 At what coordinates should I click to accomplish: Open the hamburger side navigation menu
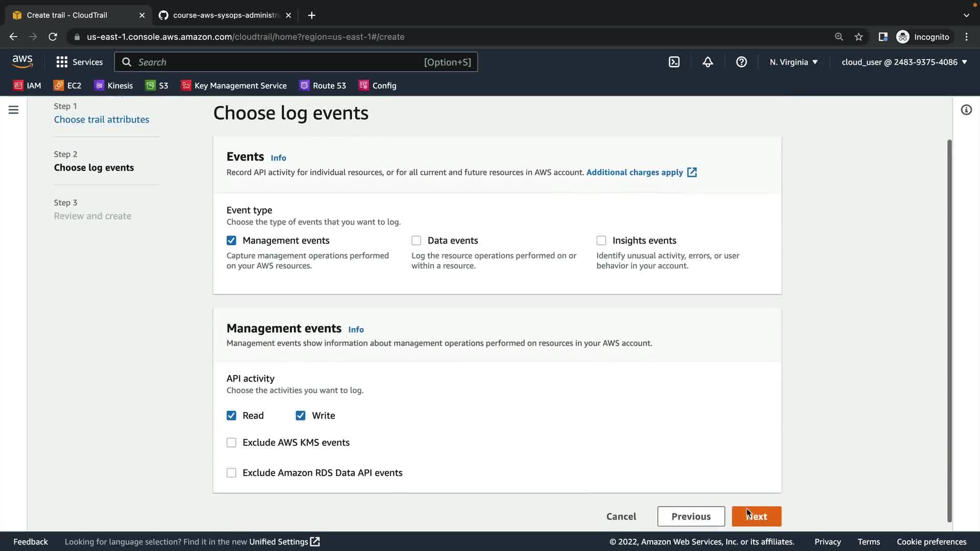point(14,110)
